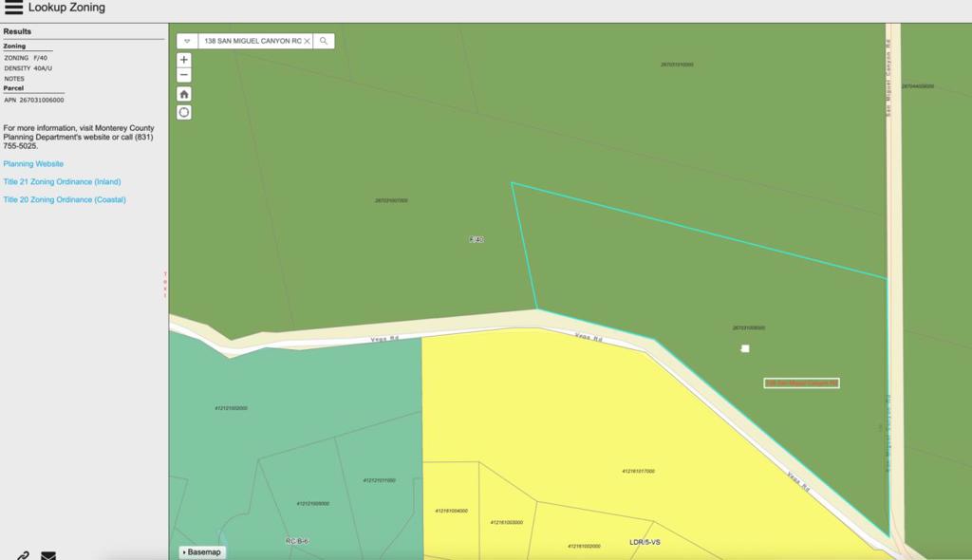Open the search source dropdown arrow
Screen dimensions: 972x560
[188, 42]
